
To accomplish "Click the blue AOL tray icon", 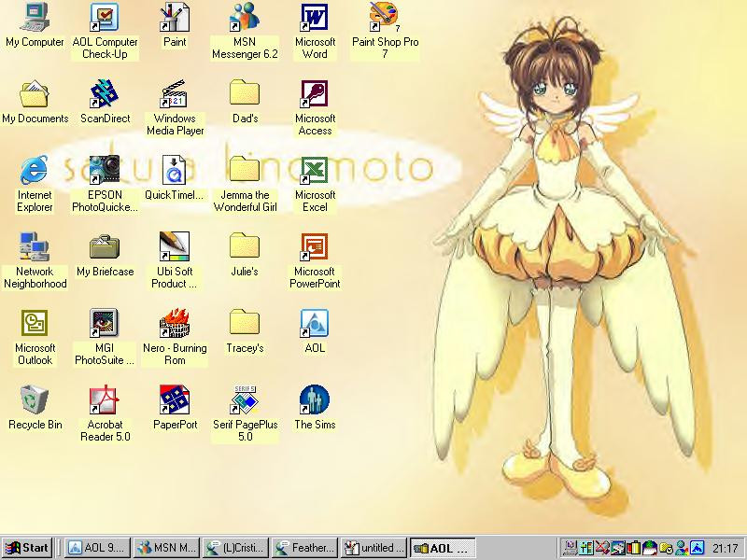I will [x=697, y=548].
